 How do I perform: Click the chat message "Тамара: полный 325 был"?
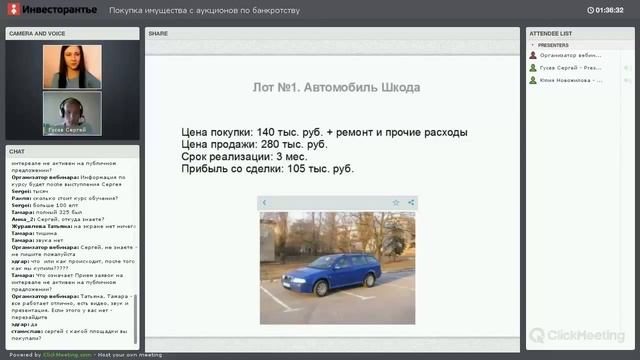47,212
